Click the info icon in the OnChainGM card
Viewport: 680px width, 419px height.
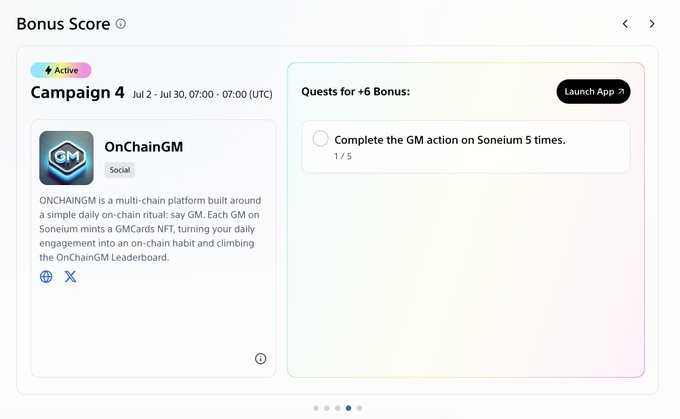pos(260,359)
